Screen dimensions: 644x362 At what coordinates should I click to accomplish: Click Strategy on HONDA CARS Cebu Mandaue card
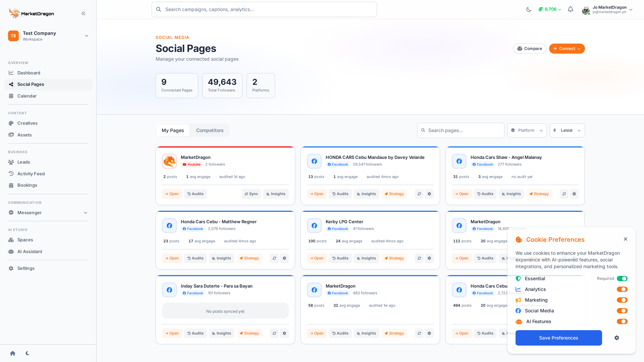(x=394, y=194)
